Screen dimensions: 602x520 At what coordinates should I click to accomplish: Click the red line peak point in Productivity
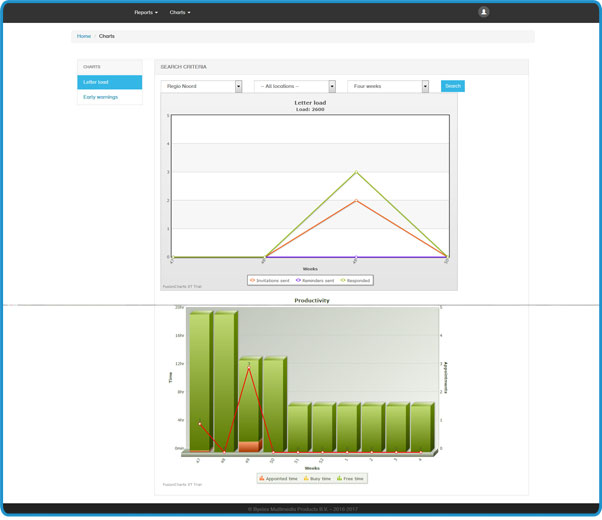click(x=249, y=368)
